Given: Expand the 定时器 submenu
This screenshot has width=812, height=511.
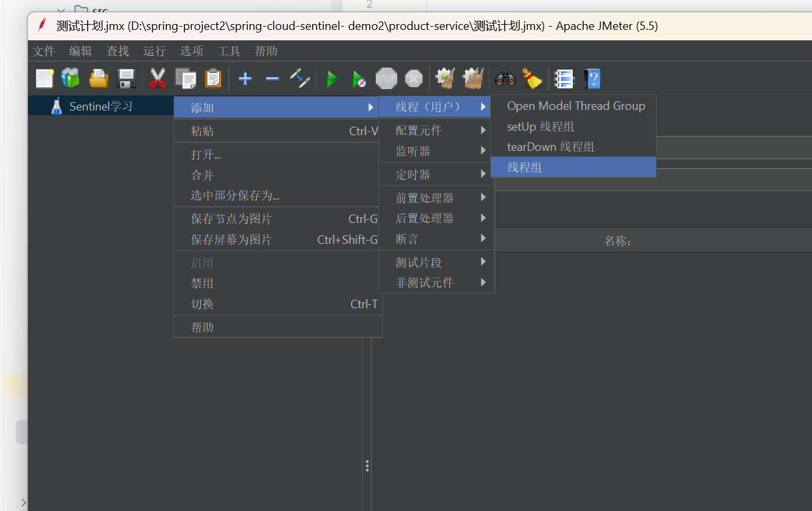Looking at the screenshot, I should coord(436,174).
